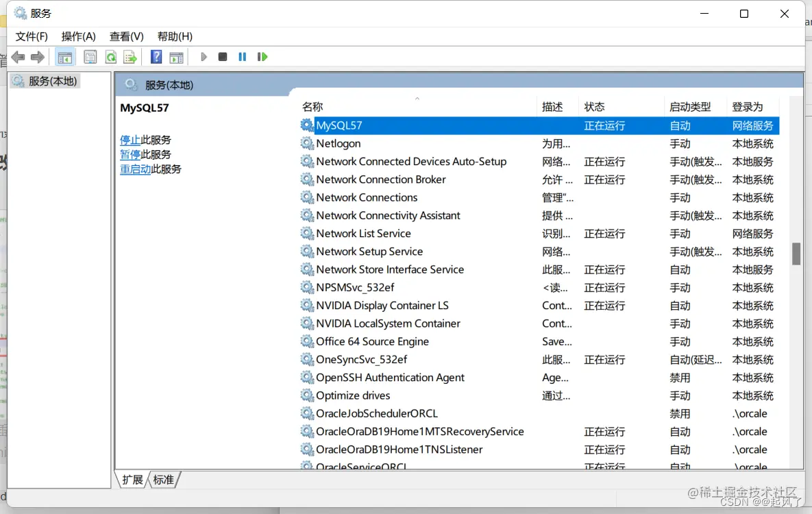The height and width of the screenshot is (514, 812).
Task: Click the gear icon beside OpenSSH Authentication Agent
Action: (307, 378)
